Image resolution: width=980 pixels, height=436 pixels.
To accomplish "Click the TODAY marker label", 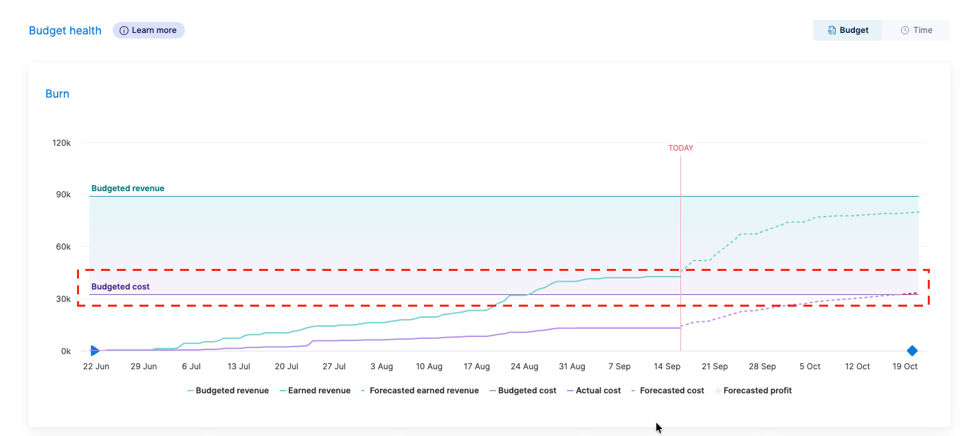I will [681, 148].
